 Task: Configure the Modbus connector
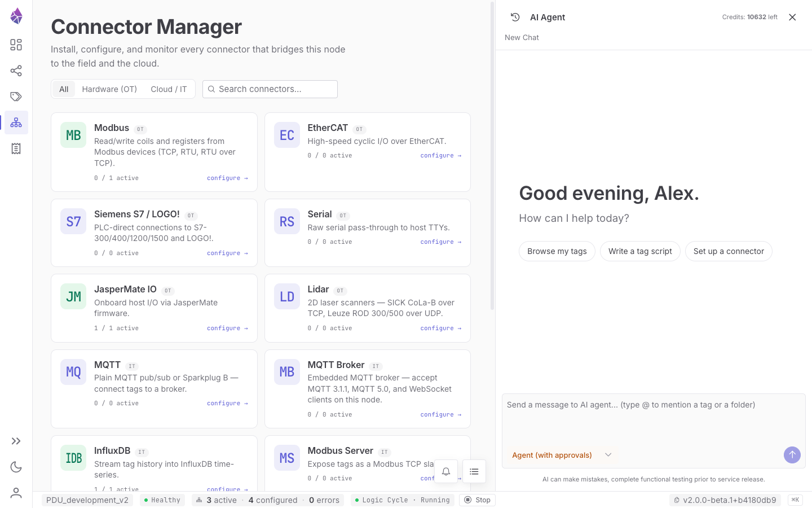227,178
